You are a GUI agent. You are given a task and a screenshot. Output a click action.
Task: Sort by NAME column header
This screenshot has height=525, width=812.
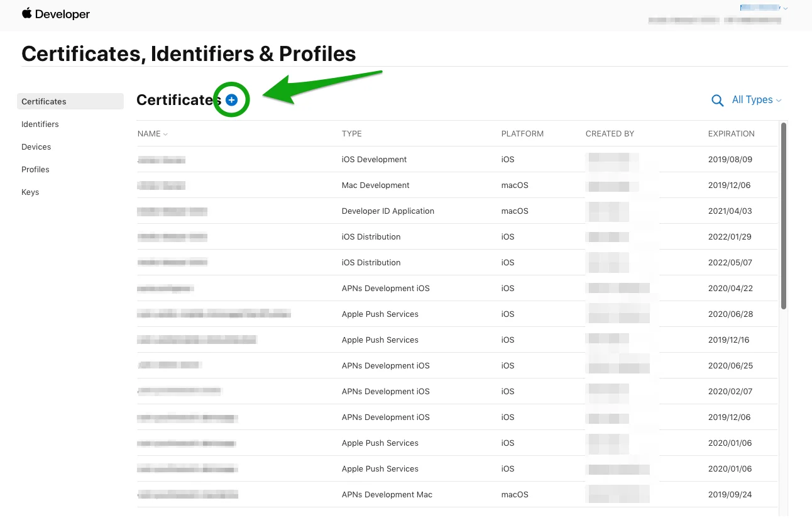click(x=152, y=134)
